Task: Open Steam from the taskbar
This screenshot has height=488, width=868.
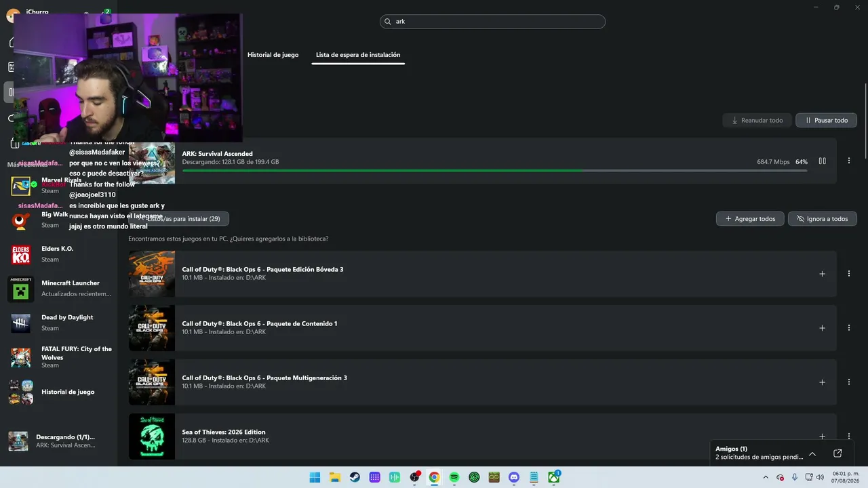Action: click(355, 477)
